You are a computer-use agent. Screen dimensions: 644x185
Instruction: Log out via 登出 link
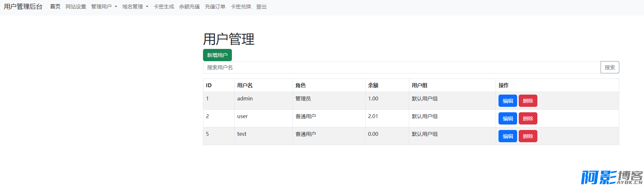(x=261, y=6)
